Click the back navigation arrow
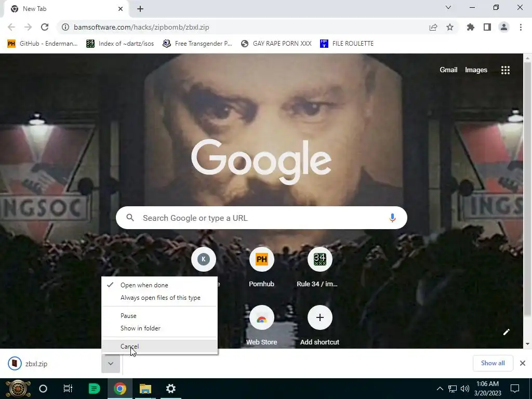Viewport: 532px width, 399px height. [11, 27]
